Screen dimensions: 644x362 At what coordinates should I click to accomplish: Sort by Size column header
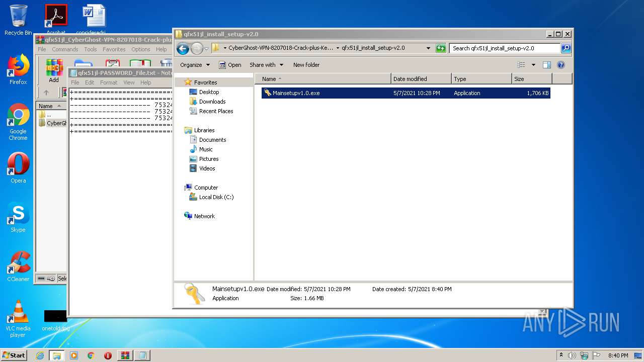click(532, 79)
